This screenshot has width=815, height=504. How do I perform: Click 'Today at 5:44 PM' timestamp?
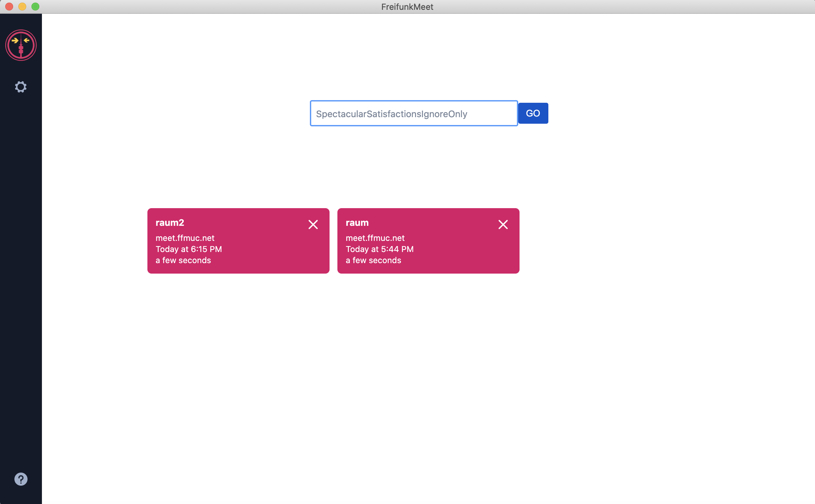pos(379,249)
